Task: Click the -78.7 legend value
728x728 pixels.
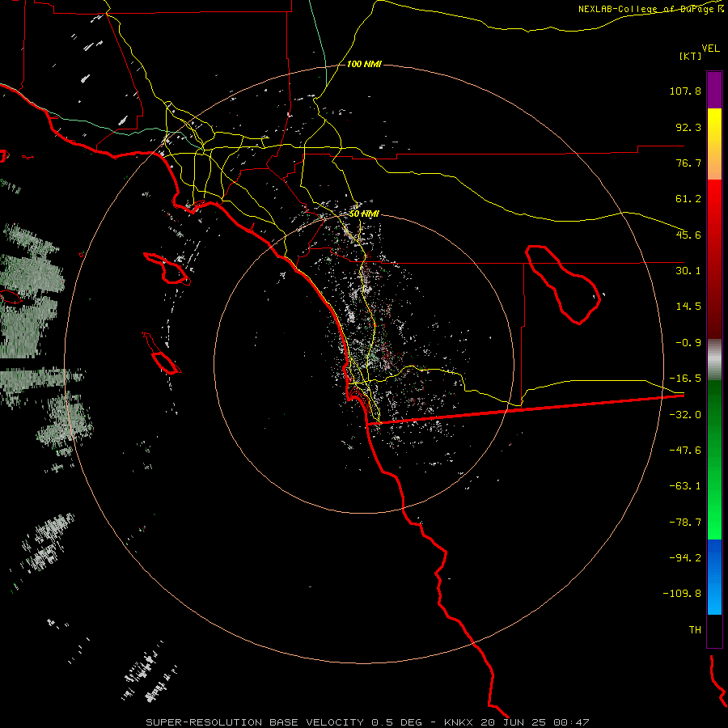Action: click(x=685, y=523)
